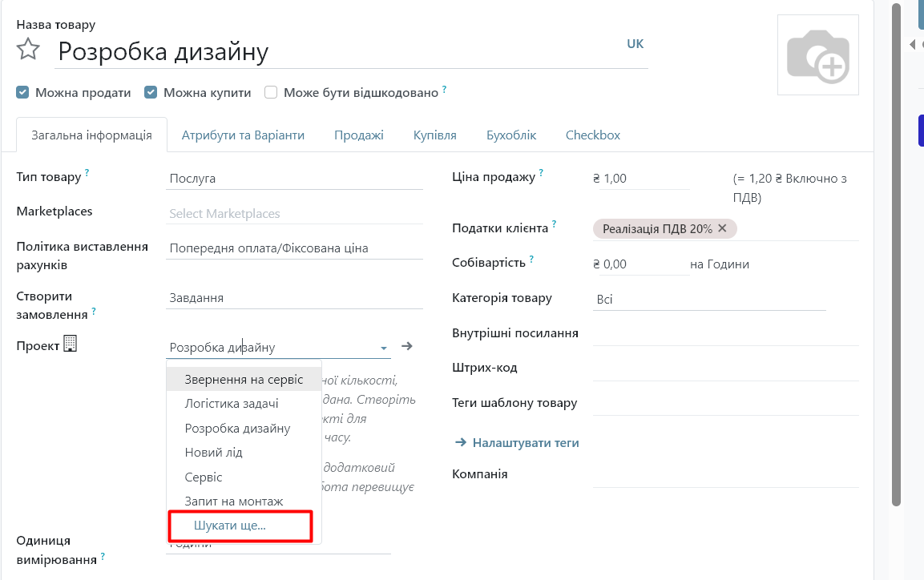Click the UK language translation link

tap(636, 43)
